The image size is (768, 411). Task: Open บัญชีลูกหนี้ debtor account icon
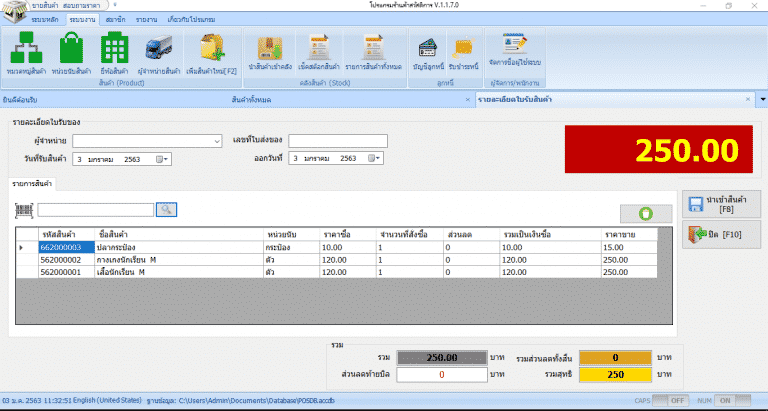(x=430, y=50)
